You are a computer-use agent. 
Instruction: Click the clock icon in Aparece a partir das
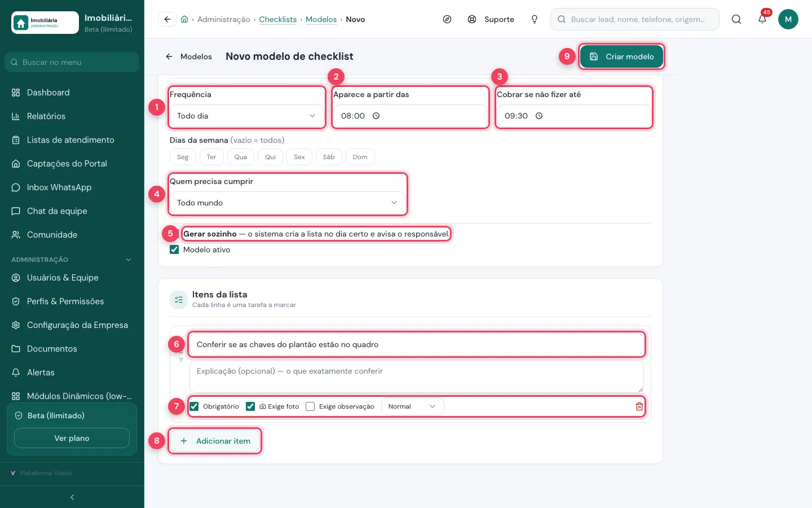click(x=376, y=116)
